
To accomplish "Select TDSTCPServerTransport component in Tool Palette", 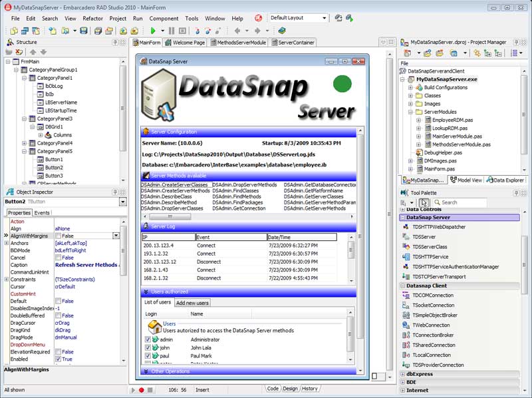I will [x=439, y=277].
